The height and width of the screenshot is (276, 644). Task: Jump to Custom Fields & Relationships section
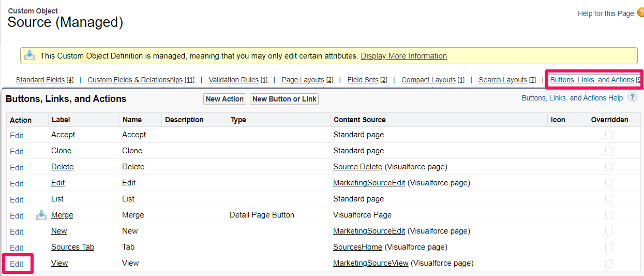tap(135, 80)
